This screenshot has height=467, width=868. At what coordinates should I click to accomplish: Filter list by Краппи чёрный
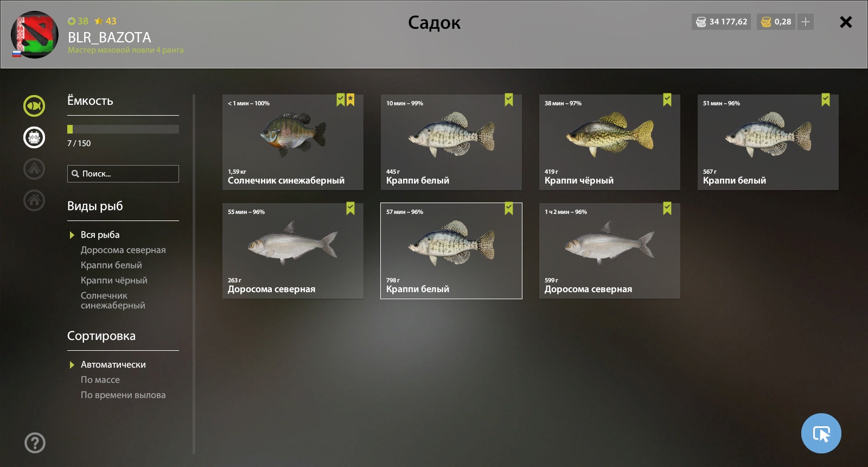114,280
